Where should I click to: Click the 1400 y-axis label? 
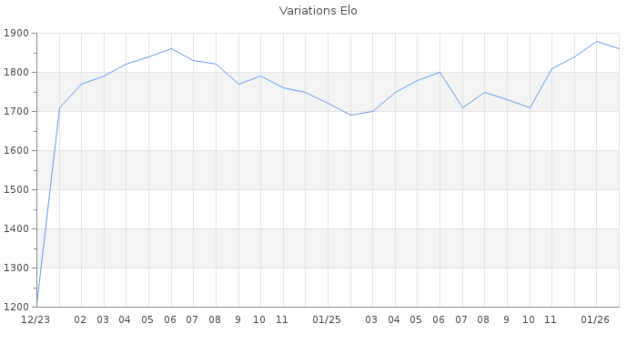click(x=16, y=229)
